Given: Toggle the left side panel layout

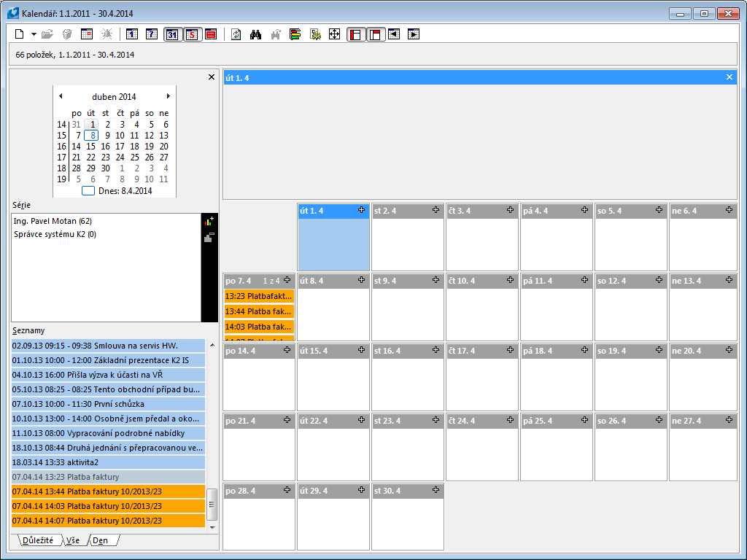Looking at the screenshot, I should click(355, 34).
